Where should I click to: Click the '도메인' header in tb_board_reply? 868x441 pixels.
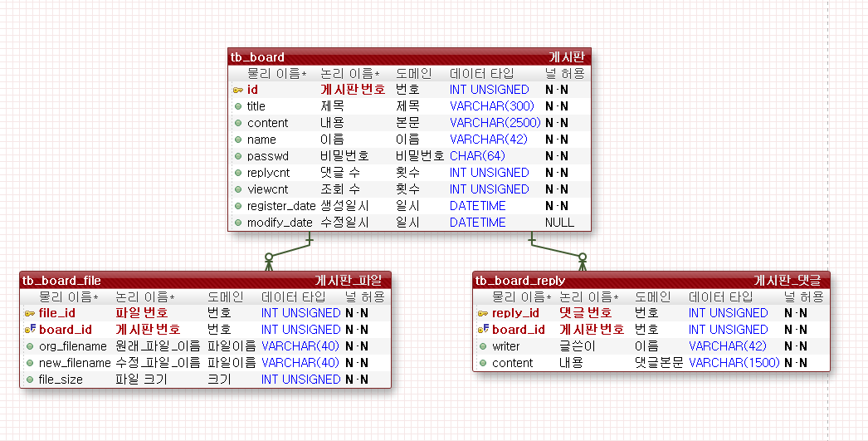pos(652,297)
